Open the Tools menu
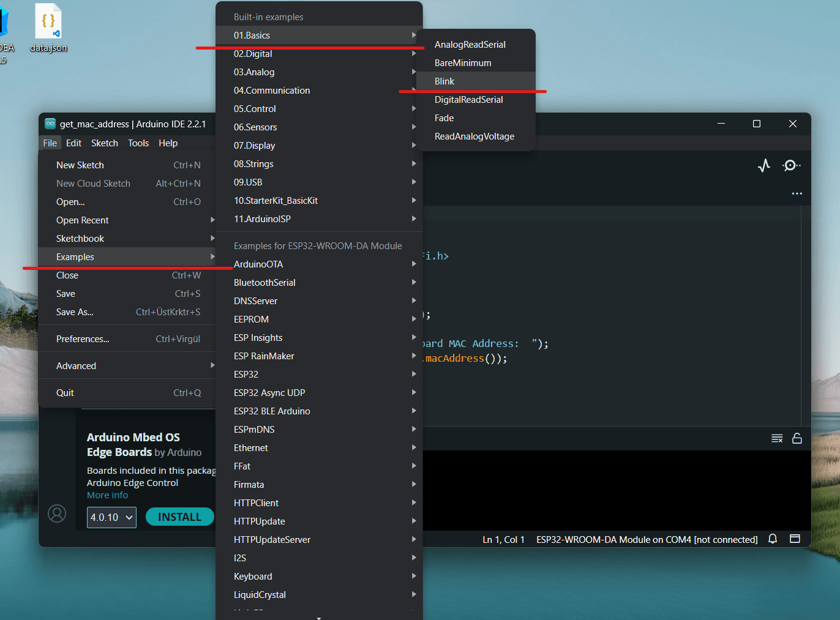This screenshot has width=840, height=620. click(x=138, y=143)
